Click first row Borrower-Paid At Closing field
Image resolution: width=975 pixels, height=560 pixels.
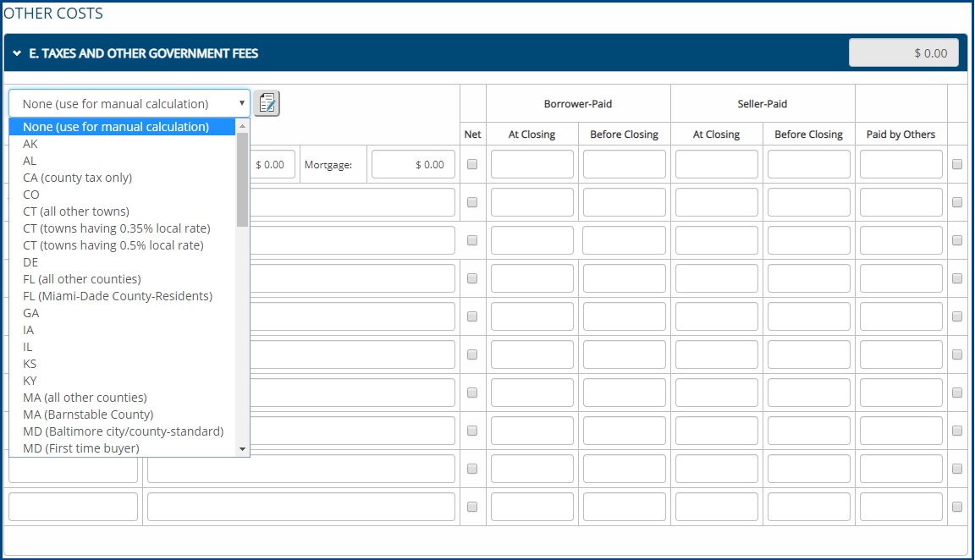(532, 165)
